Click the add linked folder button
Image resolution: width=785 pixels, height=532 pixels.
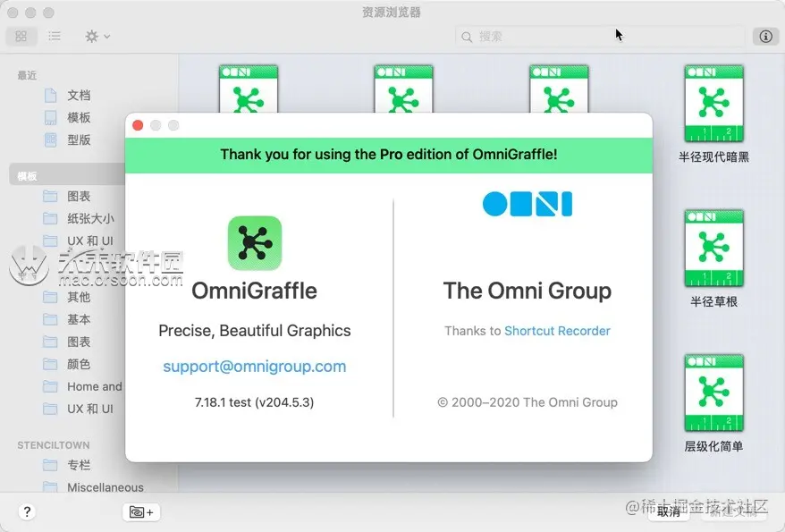pyautogui.click(x=141, y=512)
